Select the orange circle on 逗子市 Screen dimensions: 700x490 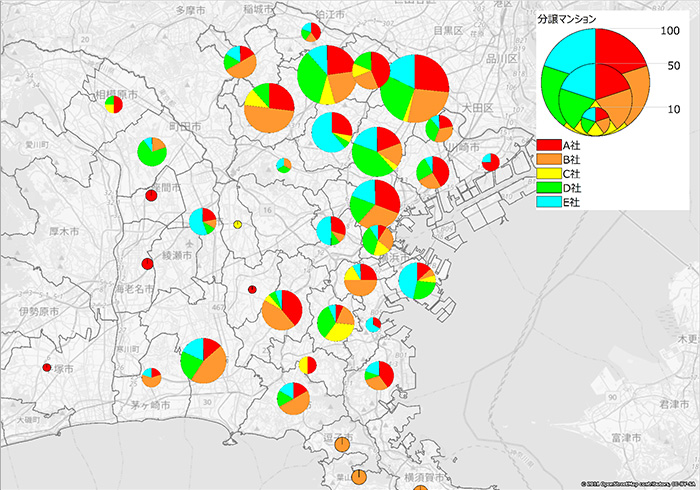pyautogui.click(x=342, y=444)
